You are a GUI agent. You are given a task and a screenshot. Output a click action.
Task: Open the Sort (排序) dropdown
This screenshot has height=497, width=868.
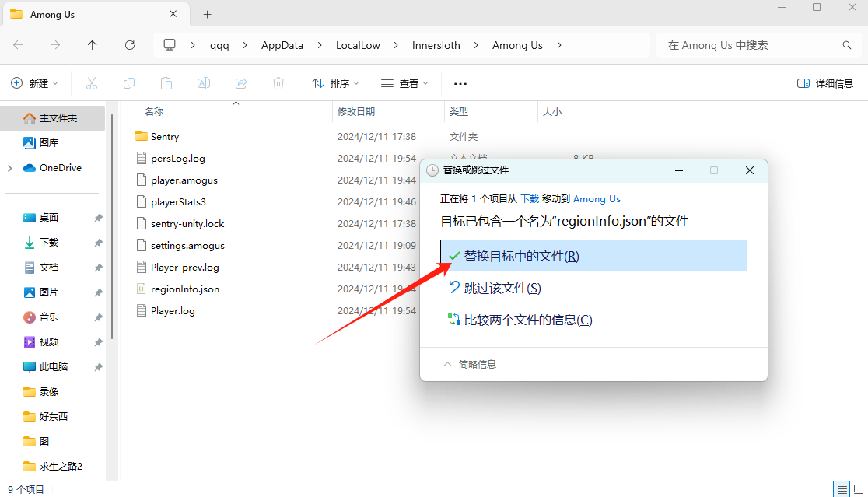pyautogui.click(x=335, y=83)
